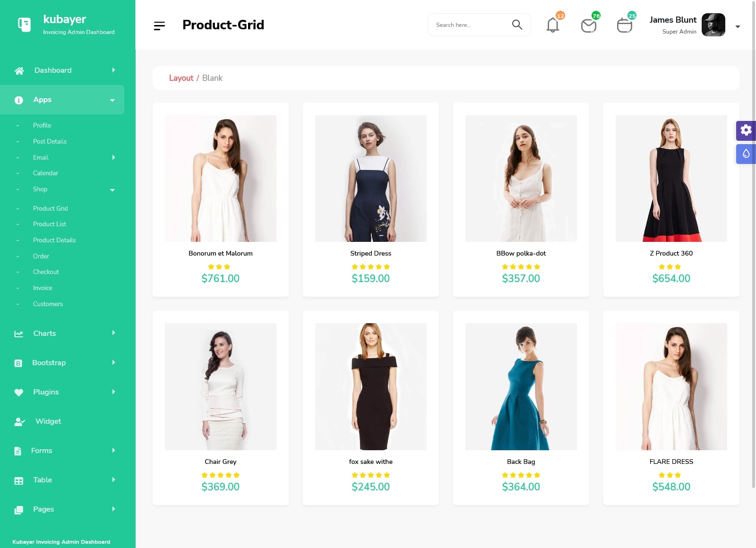Click the Forms document icon

coord(18,451)
